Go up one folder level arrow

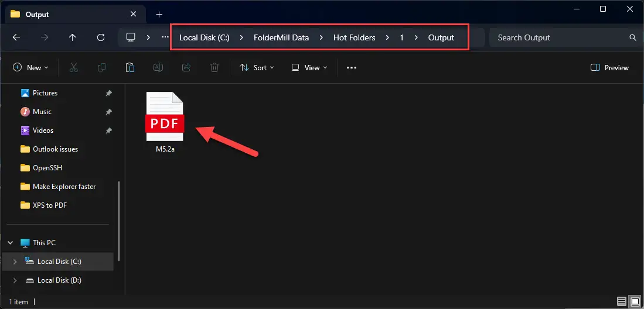coord(73,37)
